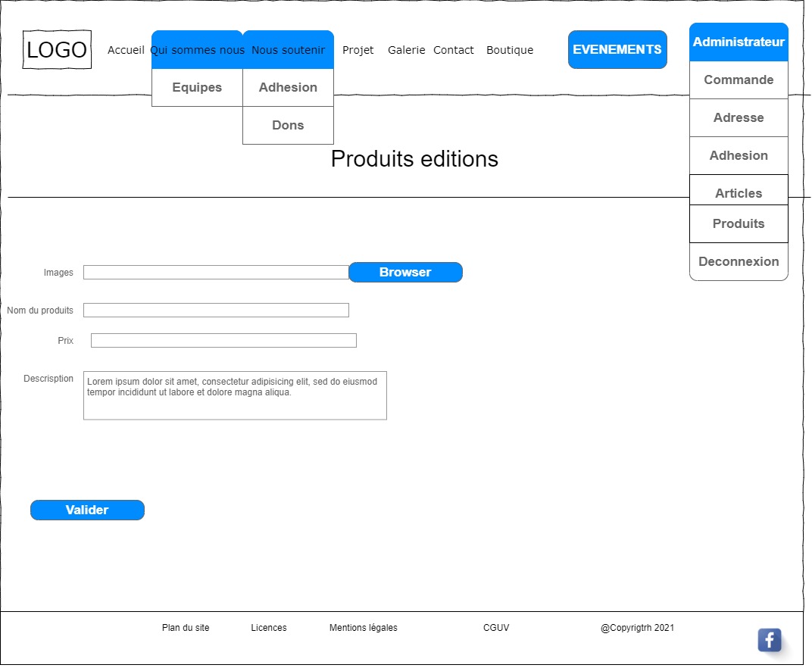Click Deconnexion to log out
Screen dimensions: 812x668
[739, 262]
